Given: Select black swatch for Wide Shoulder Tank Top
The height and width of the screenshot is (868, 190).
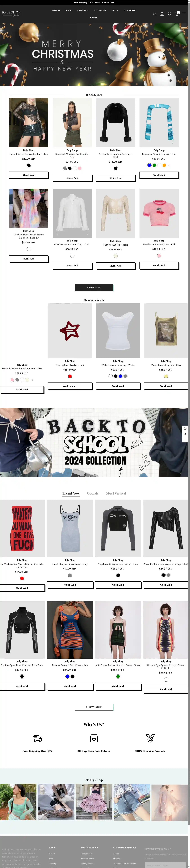Looking at the screenshot, I should pyautogui.click(x=116, y=376).
